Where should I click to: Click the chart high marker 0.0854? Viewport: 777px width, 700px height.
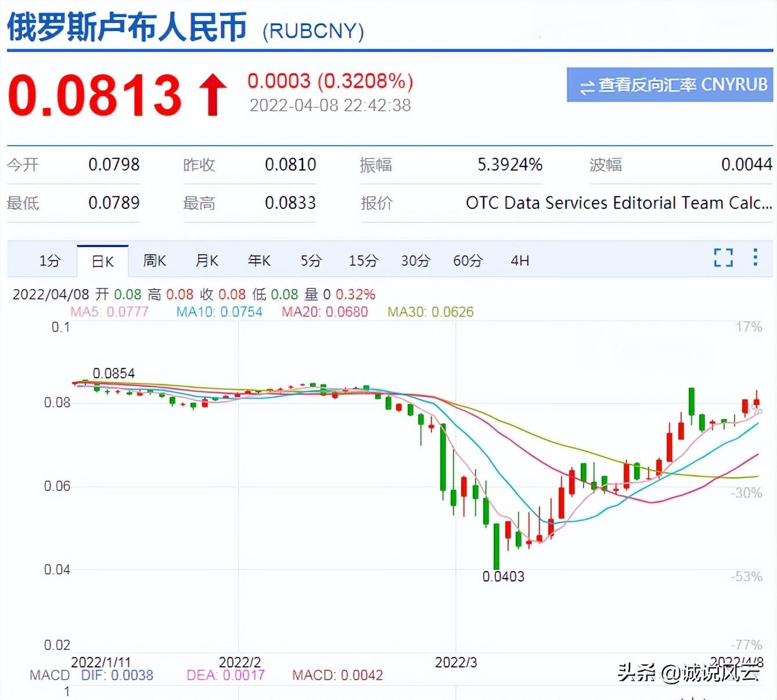114,373
